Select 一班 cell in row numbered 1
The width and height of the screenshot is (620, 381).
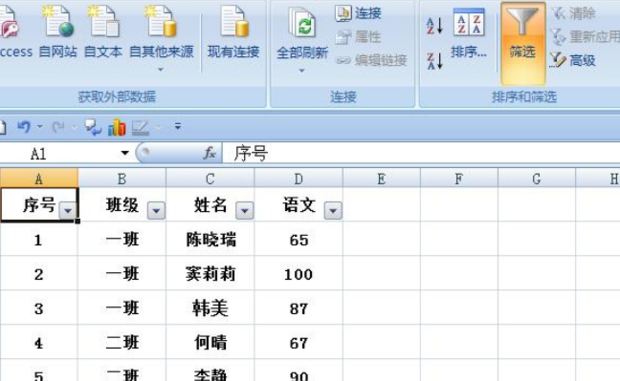tap(122, 239)
